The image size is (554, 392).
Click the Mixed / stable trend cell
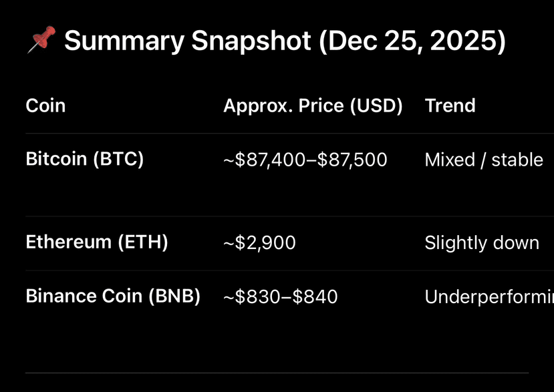(x=483, y=160)
